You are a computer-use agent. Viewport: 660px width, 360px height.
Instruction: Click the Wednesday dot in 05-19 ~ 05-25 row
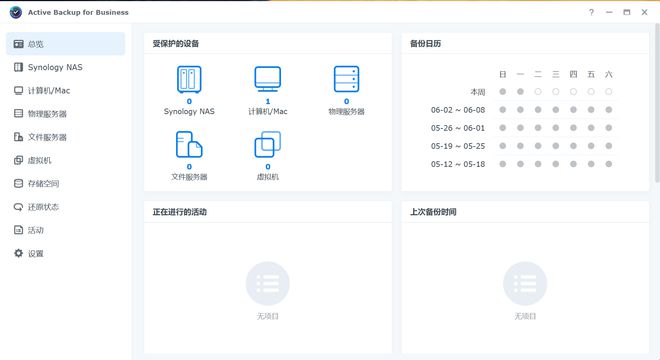tap(556, 146)
